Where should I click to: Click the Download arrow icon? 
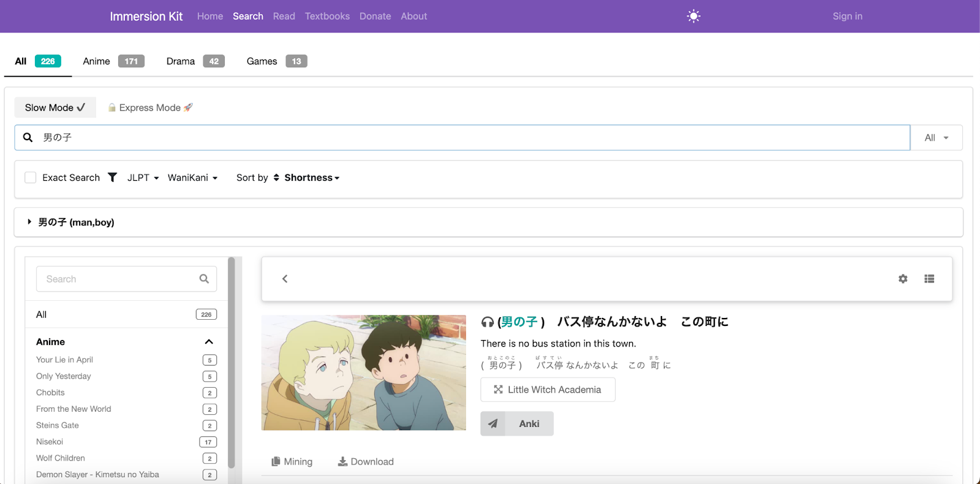click(342, 461)
